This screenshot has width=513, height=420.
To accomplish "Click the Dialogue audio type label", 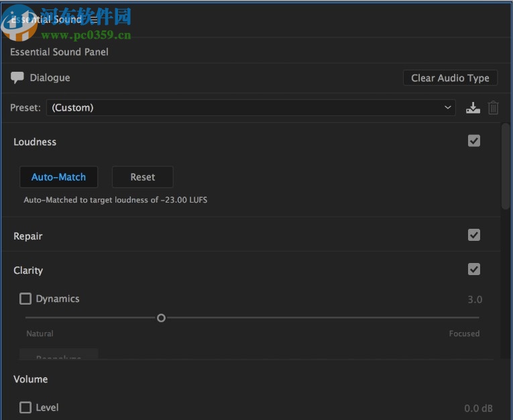I will [x=50, y=78].
